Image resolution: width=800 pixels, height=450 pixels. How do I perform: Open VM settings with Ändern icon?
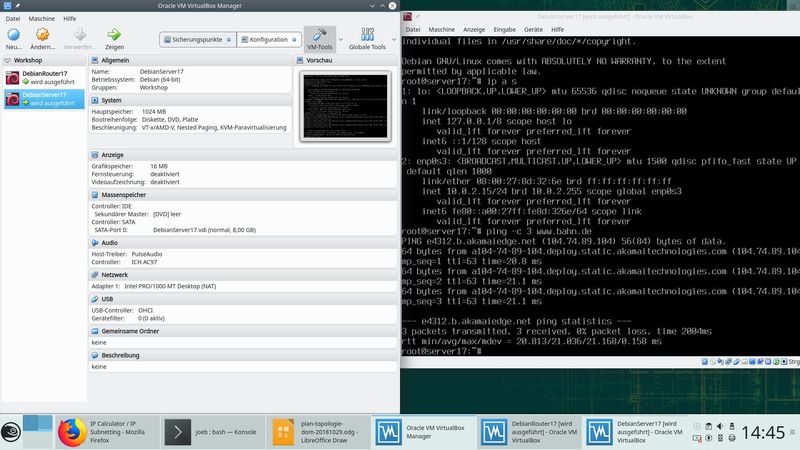pyautogui.click(x=42, y=35)
